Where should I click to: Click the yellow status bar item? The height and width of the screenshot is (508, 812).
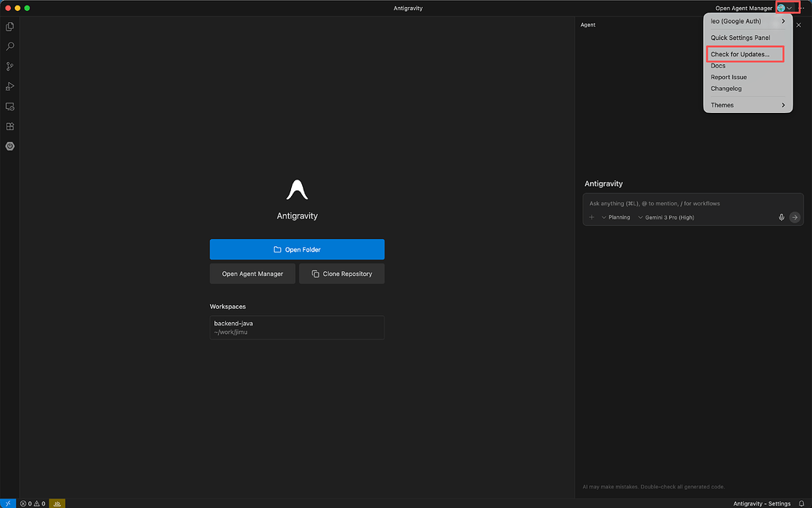pyautogui.click(x=57, y=503)
